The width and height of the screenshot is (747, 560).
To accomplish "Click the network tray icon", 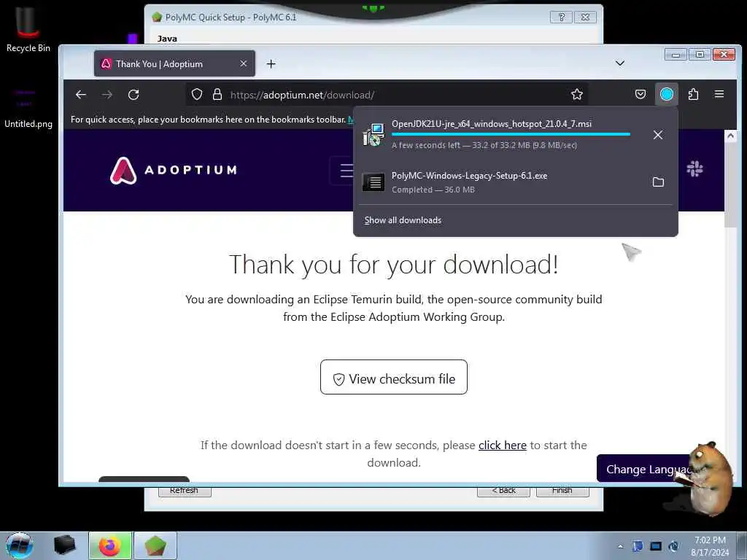I will point(656,546).
